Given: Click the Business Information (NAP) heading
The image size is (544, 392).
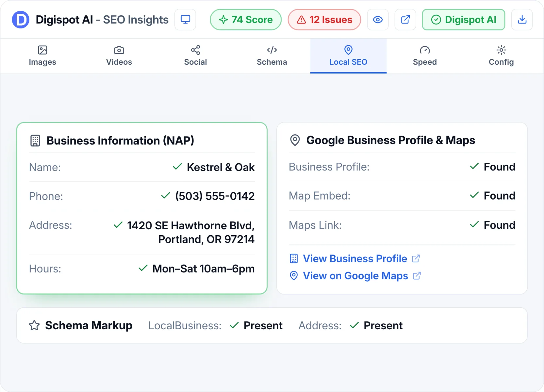Looking at the screenshot, I should pyautogui.click(x=120, y=141).
